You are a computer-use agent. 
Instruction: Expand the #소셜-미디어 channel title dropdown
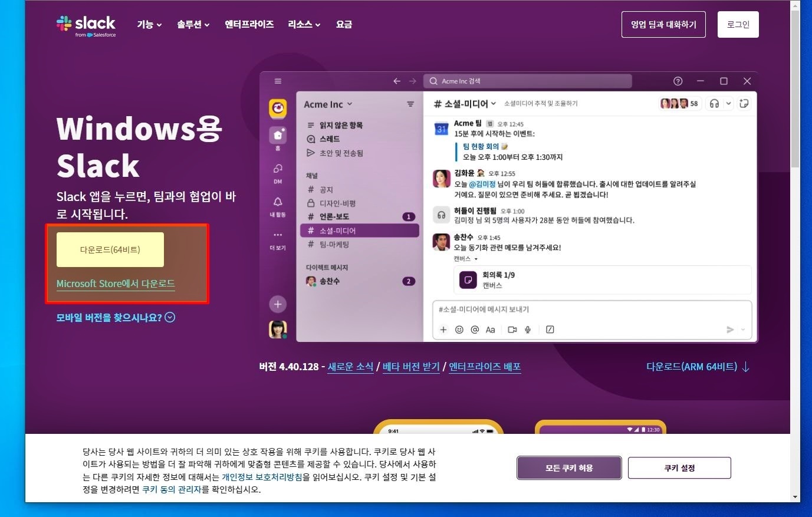coord(465,104)
